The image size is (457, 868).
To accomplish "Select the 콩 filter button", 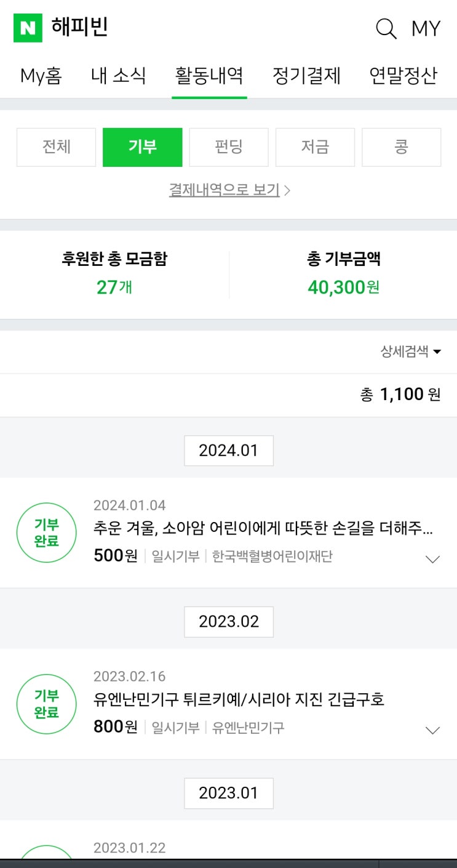I will [401, 147].
